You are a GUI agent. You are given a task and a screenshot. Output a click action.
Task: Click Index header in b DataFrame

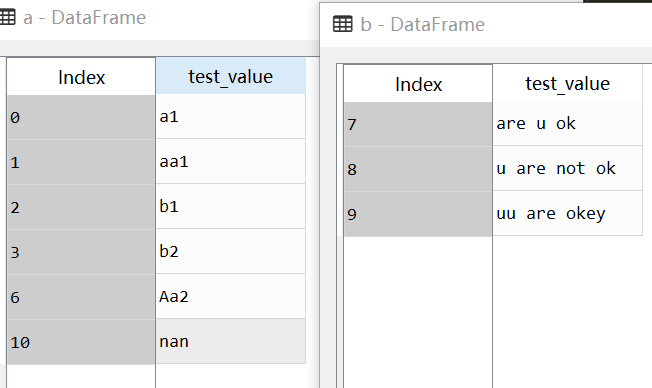tap(418, 84)
